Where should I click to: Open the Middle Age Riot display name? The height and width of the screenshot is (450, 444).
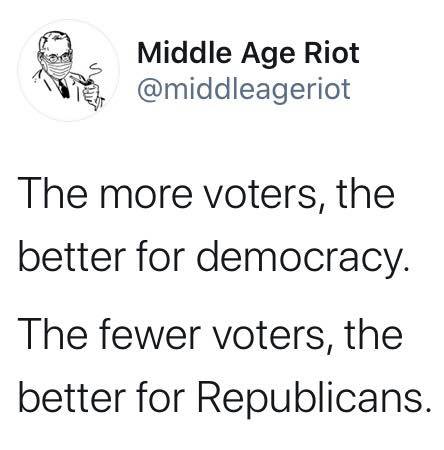pos(248,53)
